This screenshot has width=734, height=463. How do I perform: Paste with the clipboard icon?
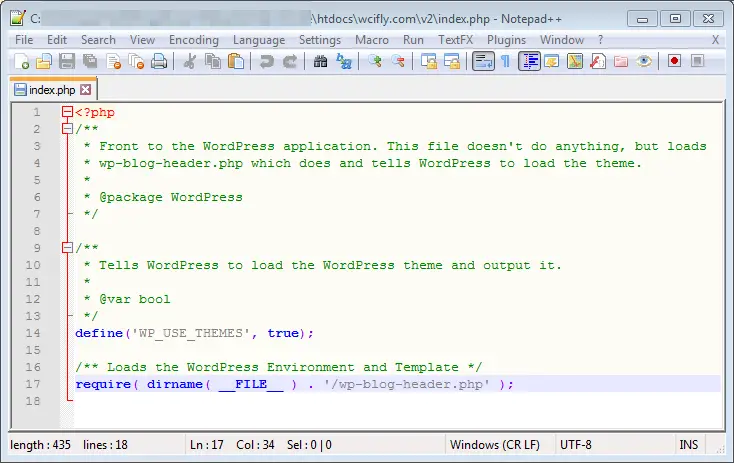[x=236, y=61]
